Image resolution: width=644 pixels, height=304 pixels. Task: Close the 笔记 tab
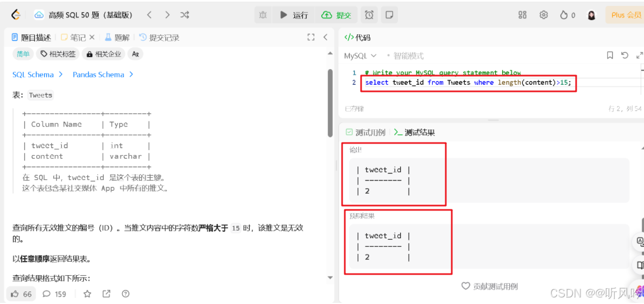tap(92, 38)
